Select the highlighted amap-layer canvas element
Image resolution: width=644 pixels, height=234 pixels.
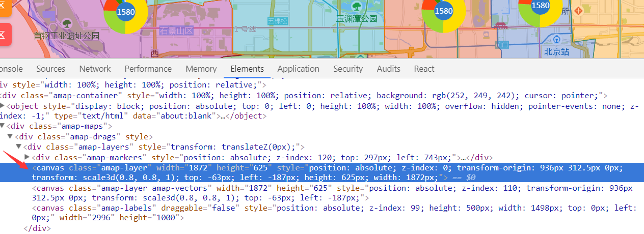[x=322, y=172]
